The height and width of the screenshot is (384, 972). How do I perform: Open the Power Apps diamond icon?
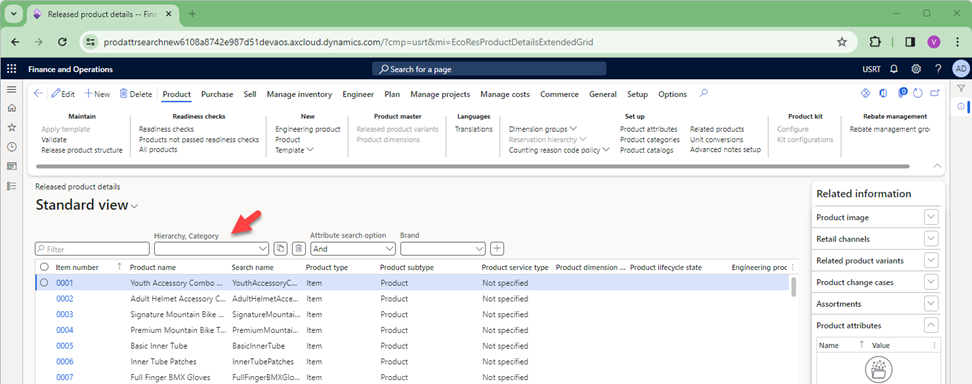(865, 94)
